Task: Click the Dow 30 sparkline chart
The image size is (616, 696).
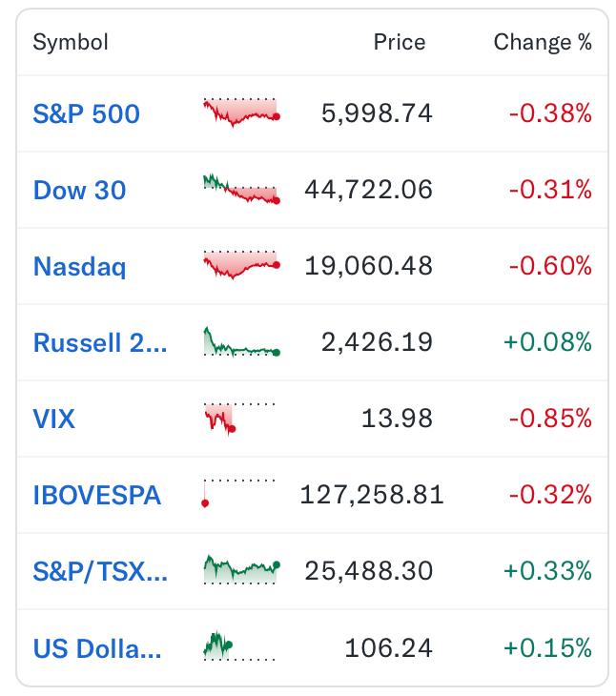Action: (241, 189)
